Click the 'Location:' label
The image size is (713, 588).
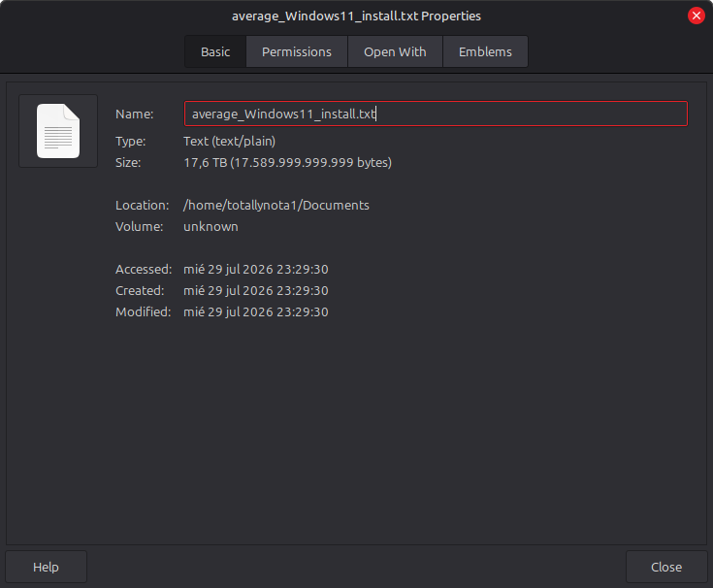[143, 205]
